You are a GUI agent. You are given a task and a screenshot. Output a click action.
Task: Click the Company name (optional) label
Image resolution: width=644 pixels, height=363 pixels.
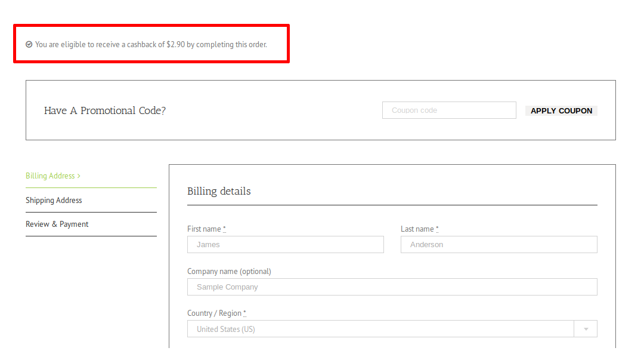(x=229, y=272)
